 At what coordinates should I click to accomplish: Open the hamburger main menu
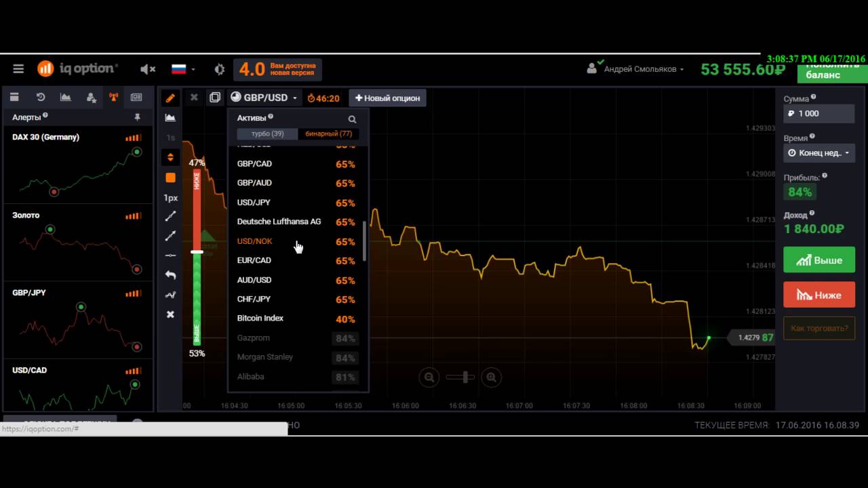coord(18,68)
